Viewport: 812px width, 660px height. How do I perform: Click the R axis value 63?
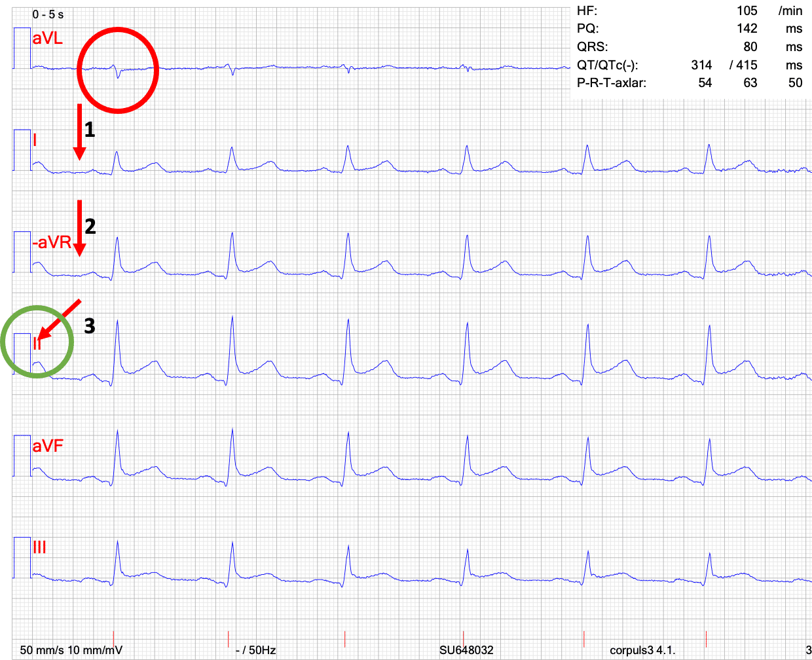click(x=750, y=83)
